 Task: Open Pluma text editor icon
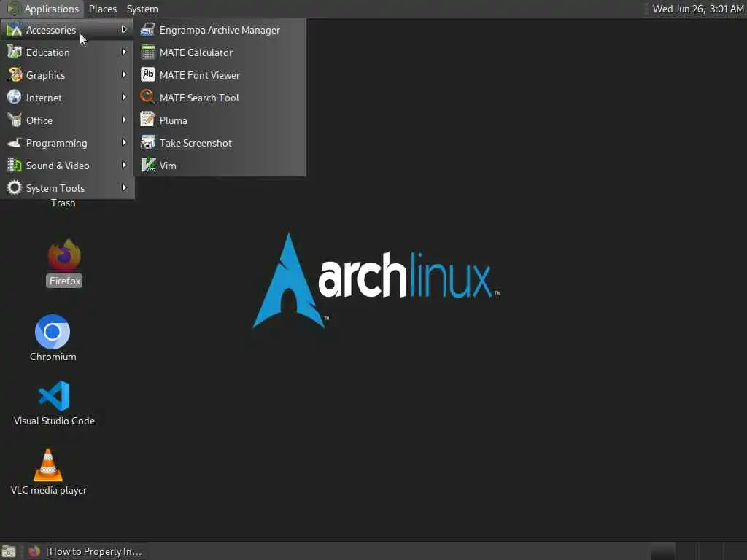click(147, 120)
